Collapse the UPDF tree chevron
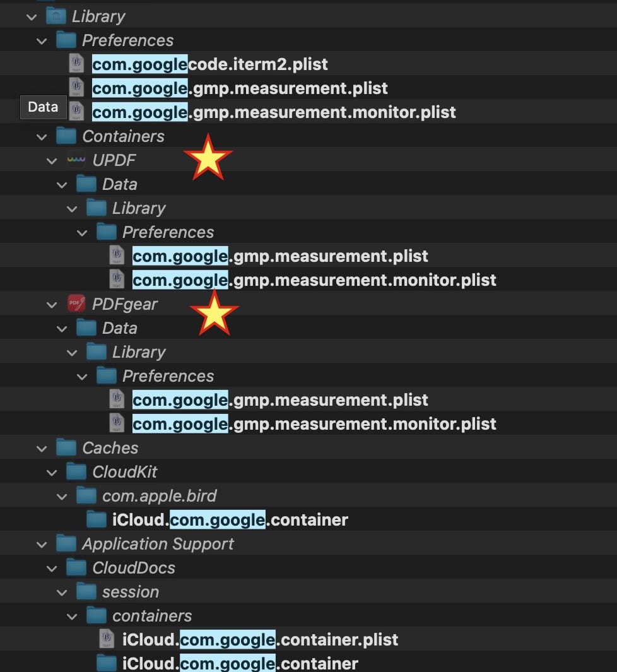The width and height of the screenshot is (617, 672). pyautogui.click(x=52, y=161)
